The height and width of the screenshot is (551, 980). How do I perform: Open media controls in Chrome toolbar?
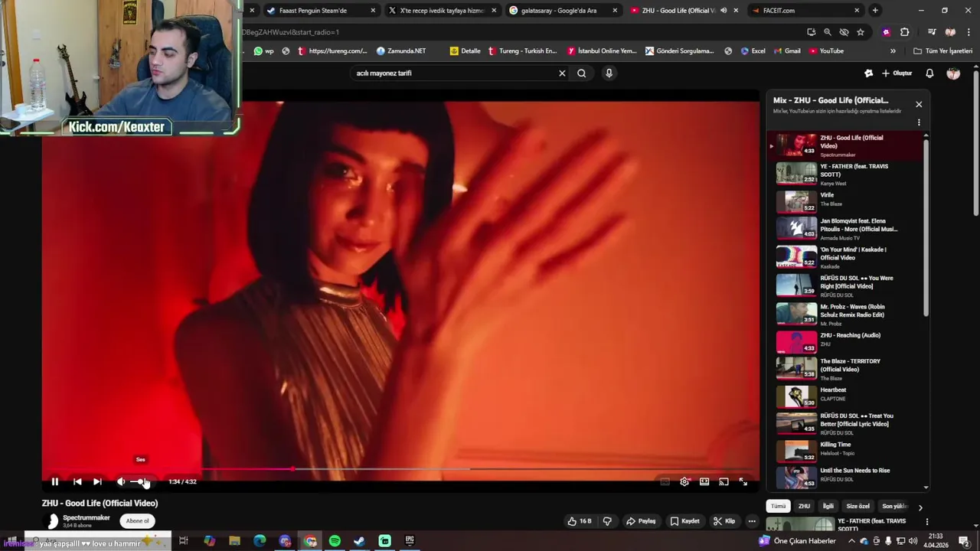pyautogui.click(x=932, y=32)
